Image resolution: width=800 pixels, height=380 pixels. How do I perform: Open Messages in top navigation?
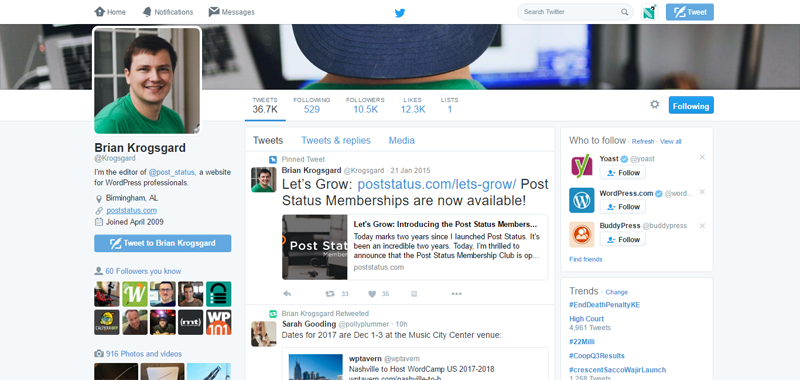point(232,12)
